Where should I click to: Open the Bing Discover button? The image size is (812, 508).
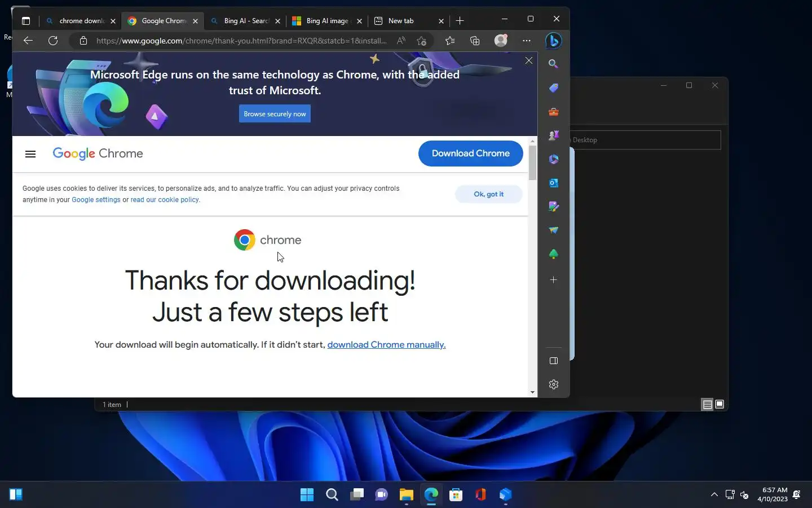pos(554,41)
